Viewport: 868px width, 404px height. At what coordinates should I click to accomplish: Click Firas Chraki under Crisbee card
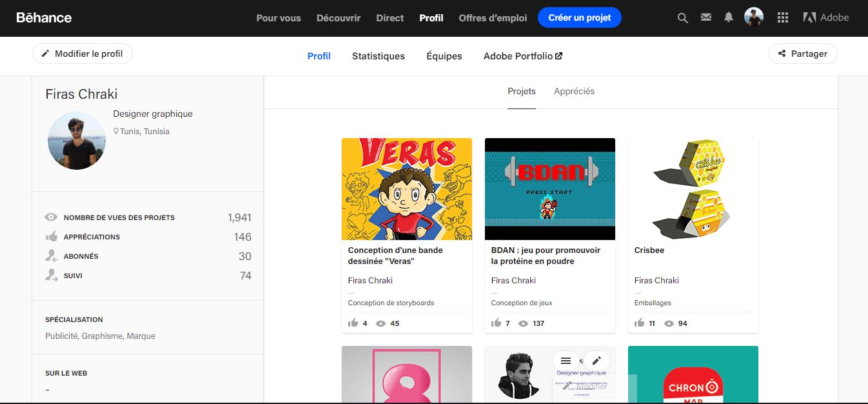(656, 281)
